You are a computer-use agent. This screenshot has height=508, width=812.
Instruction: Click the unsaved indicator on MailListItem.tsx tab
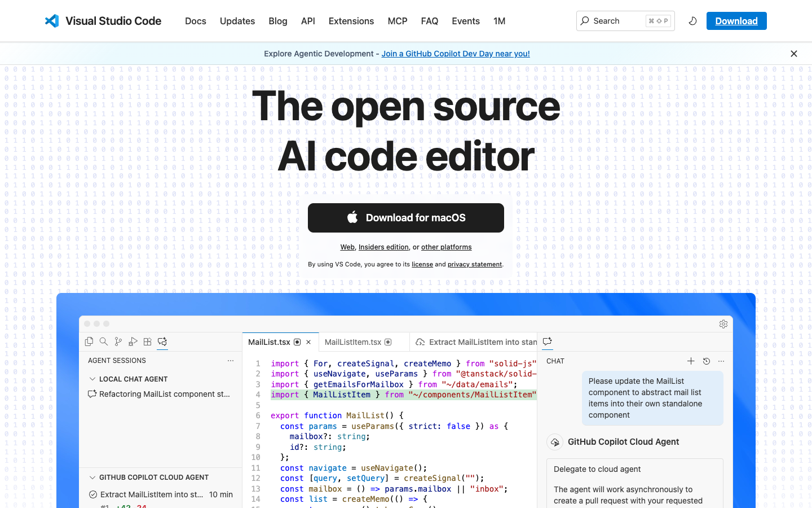coord(388,342)
